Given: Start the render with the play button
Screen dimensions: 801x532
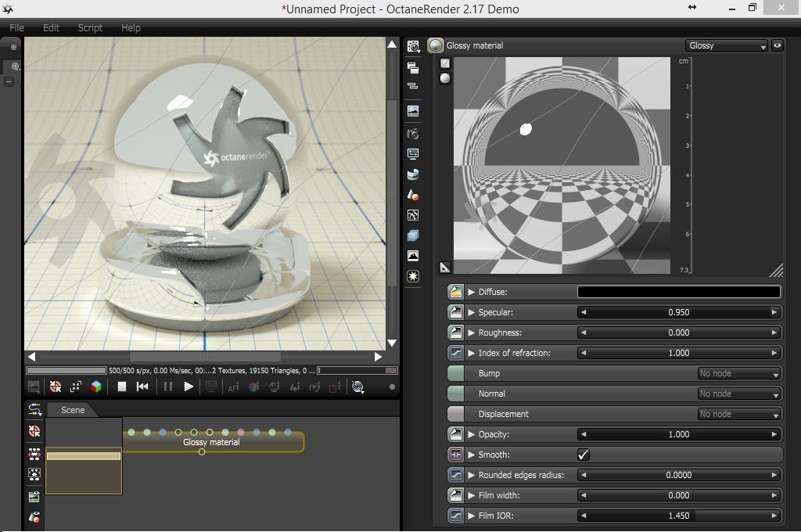Looking at the screenshot, I should [188, 386].
